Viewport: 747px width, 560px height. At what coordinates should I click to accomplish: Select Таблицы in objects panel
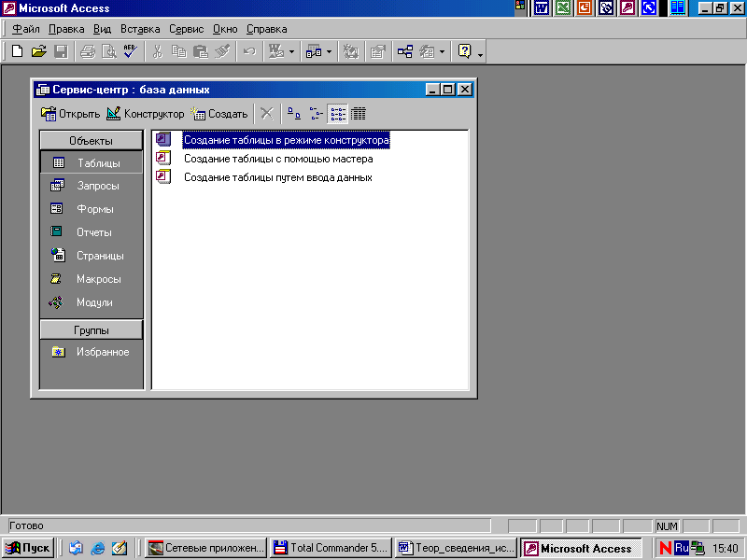point(91,162)
